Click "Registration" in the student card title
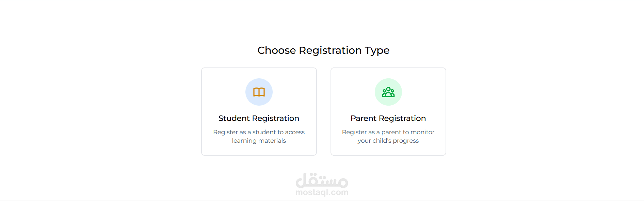 pyautogui.click(x=275, y=118)
